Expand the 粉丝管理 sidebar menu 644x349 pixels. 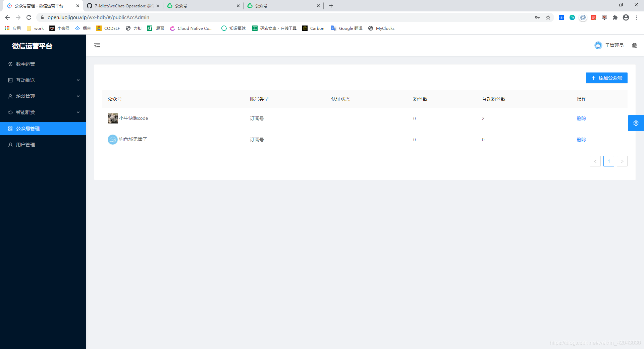pos(43,96)
